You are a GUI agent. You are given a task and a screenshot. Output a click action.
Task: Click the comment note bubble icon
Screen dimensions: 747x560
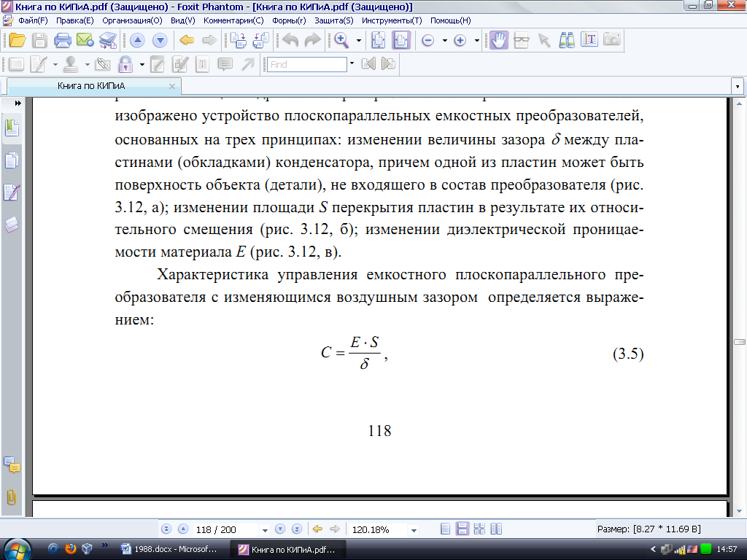coord(225,64)
